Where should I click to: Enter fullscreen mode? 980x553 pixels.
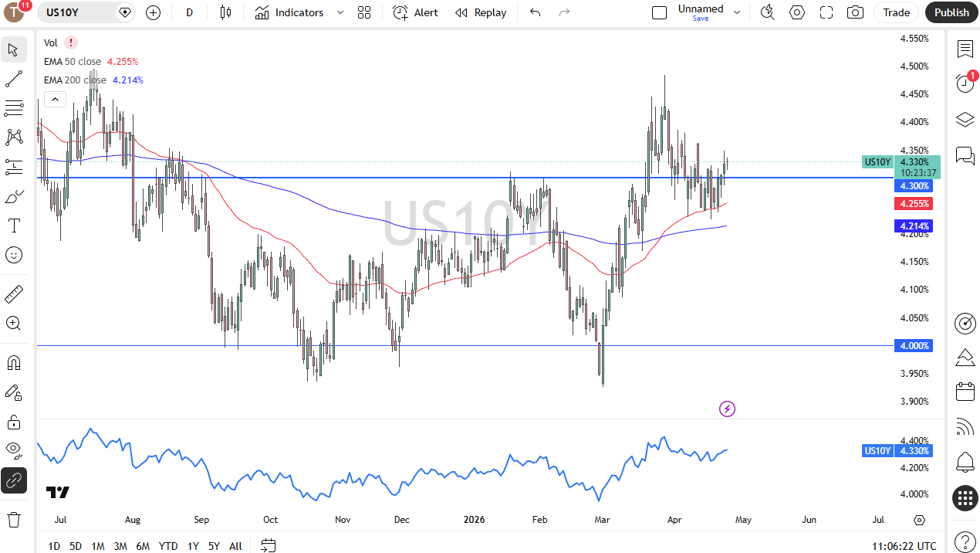[x=826, y=12]
